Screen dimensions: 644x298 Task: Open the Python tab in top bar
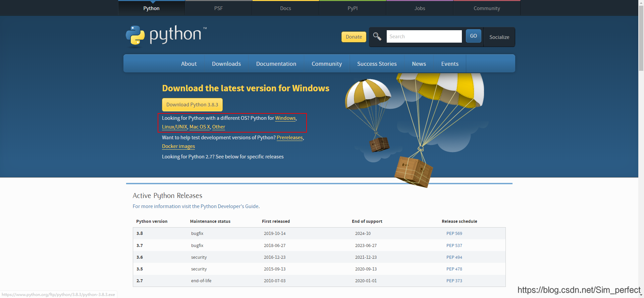pyautogui.click(x=151, y=8)
